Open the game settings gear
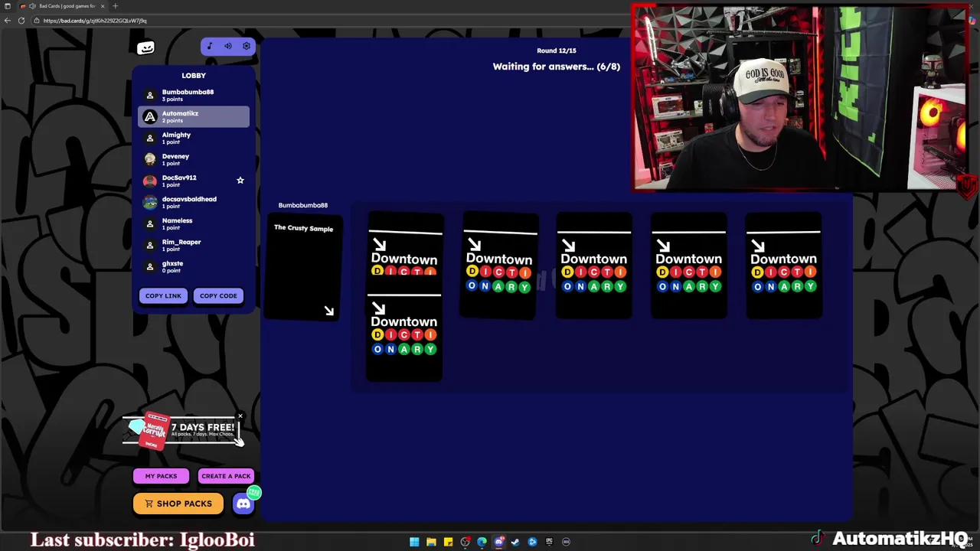 (247, 47)
